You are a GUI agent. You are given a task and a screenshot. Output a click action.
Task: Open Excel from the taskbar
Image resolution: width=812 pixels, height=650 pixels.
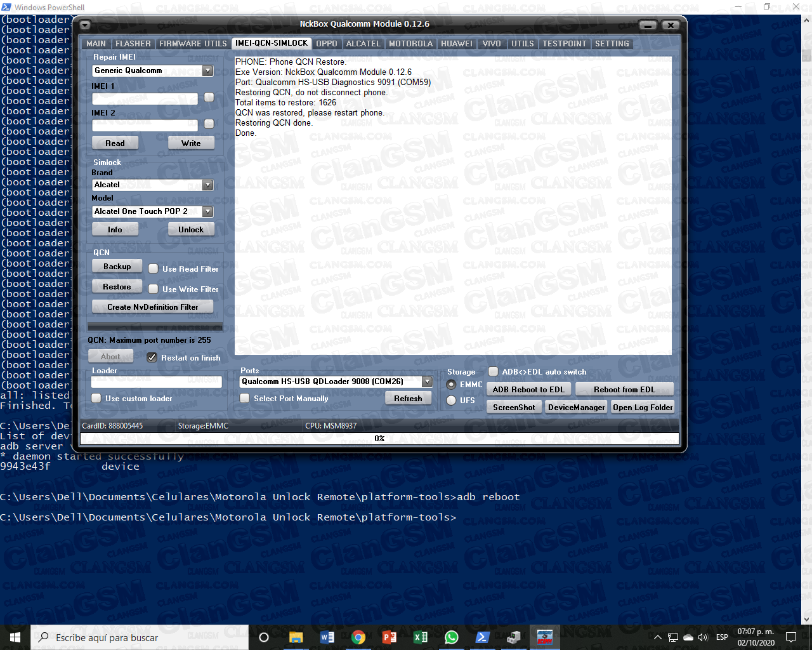(x=421, y=637)
